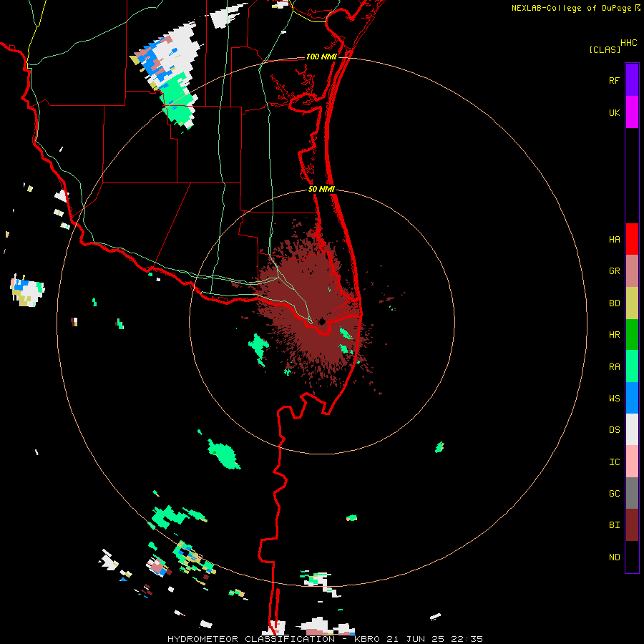The image size is (644, 644).
Task: Click the WS legend label
Action: (x=614, y=399)
